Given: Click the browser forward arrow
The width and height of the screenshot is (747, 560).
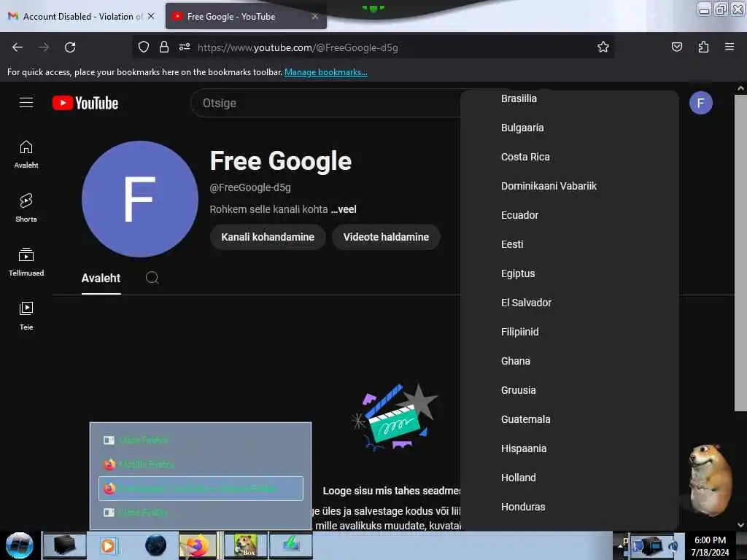Looking at the screenshot, I should (x=44, y=47).
